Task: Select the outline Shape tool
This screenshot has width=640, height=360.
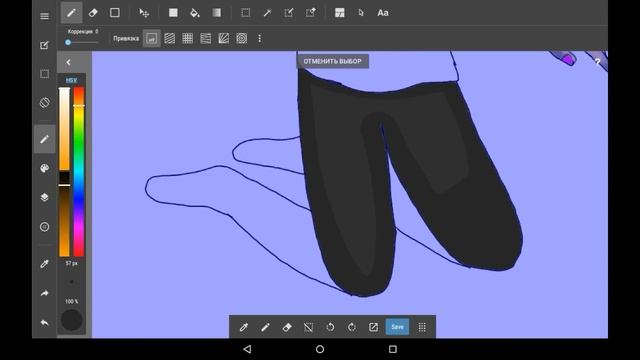Action: pos(115,13)
